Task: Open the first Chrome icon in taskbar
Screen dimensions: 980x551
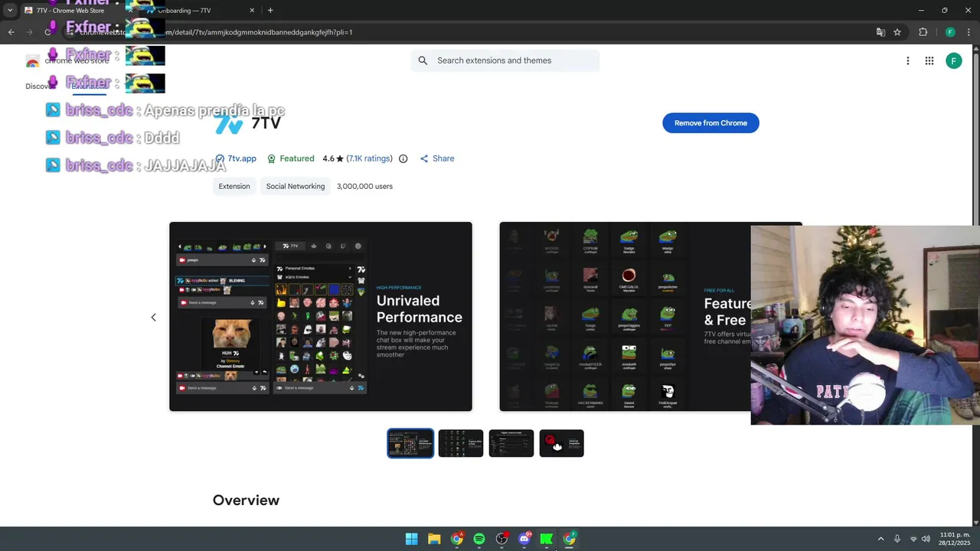Action: pos(457,539)
